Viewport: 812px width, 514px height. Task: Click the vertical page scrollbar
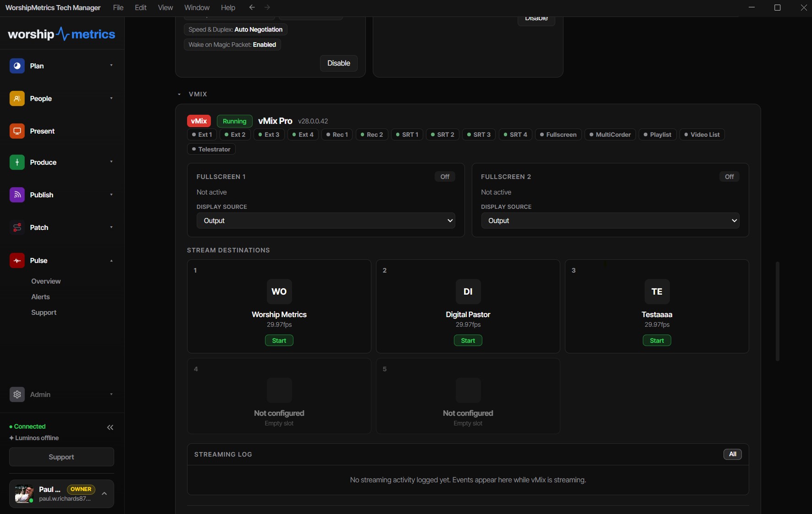777,311
